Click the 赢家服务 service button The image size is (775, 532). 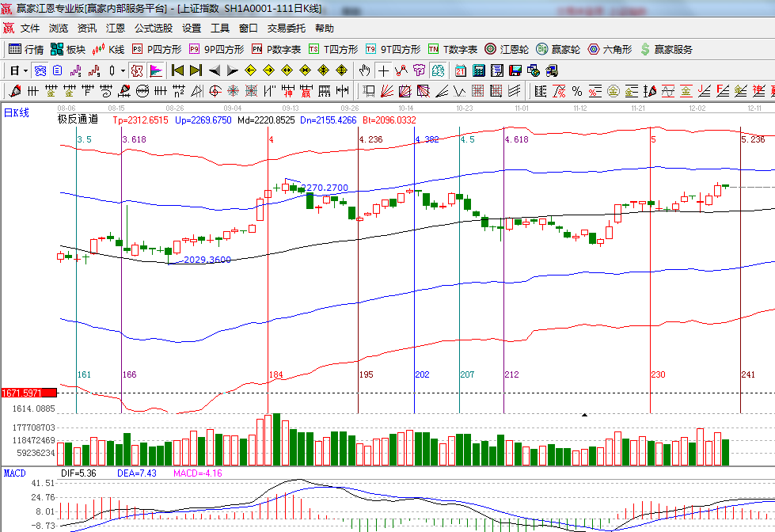pos(667,49)
